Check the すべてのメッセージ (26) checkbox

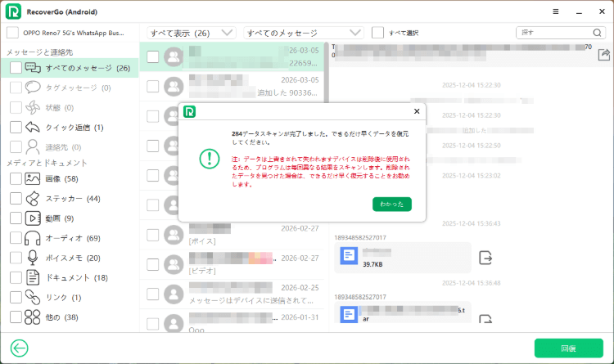pyautogui.click(x=16, y=68)
